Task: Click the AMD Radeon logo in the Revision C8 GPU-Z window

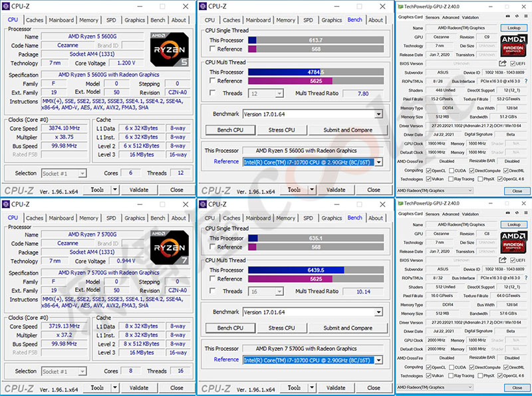Action: tap(513, 243)
